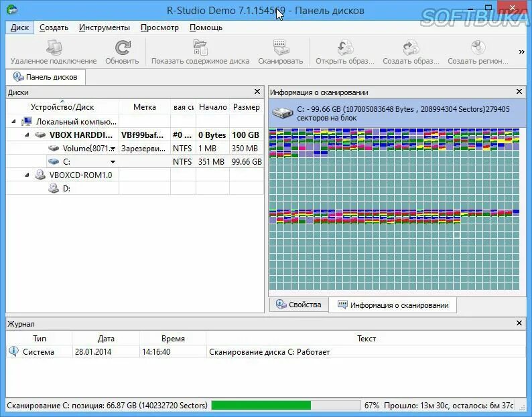The width and height of the screenshot is (532, 417).
Task: Click R-Studio app icon in title bar
Action: point(12,9)
